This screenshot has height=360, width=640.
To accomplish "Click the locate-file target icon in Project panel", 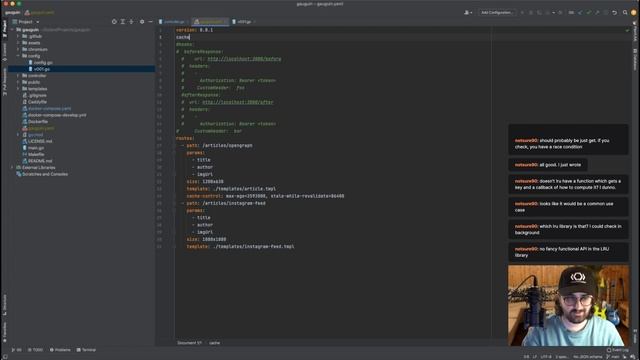I will [x=114, y=22].
